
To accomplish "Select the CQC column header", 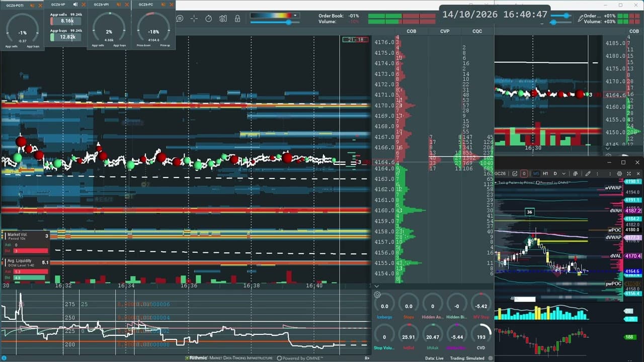I will (x=477, y=31).
